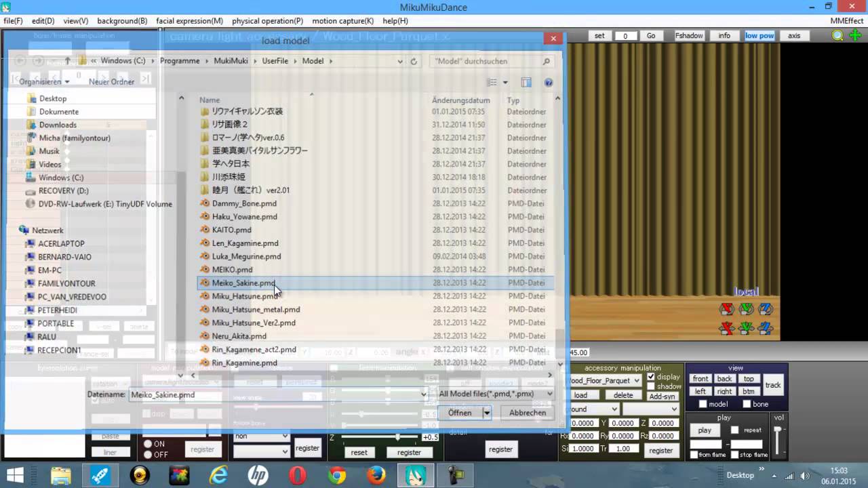Click the red X rotate axis icon
This screenshot has width=868, height=488.
point(727,310)
